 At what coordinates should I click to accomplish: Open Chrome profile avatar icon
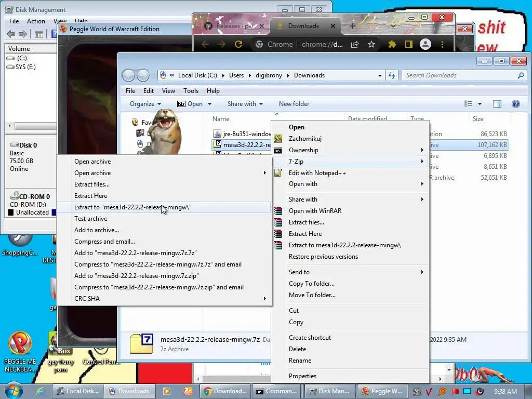425,44
